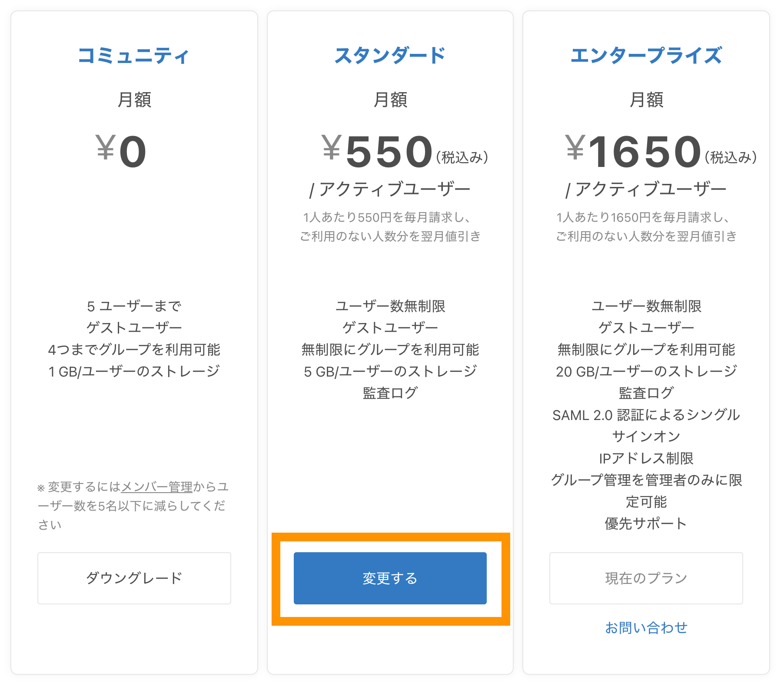Open the お問い合わせ link
Screen dimensions: 784x687
pos(646,627)
